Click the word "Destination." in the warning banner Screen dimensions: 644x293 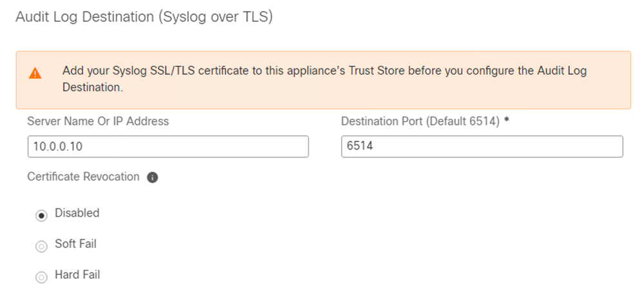pyautogui.click(x=93, y=88)
